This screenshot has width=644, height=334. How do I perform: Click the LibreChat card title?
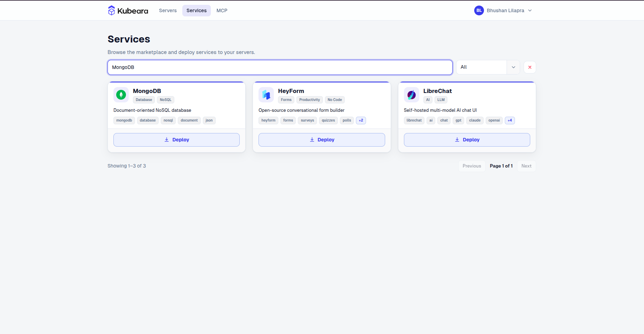click(437, 91)
